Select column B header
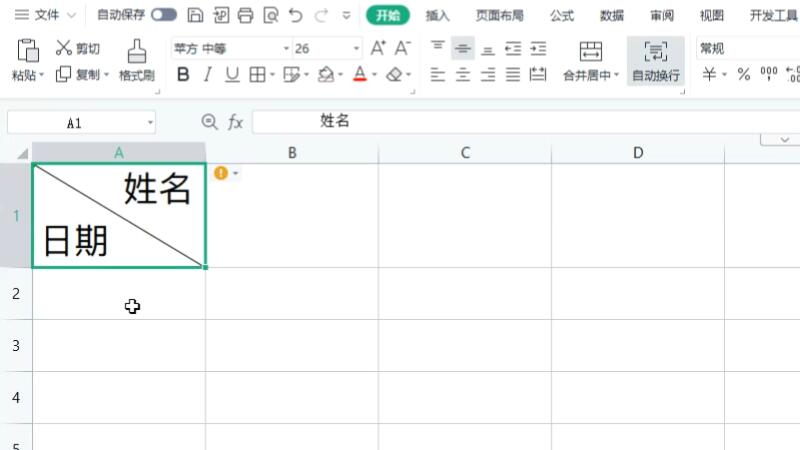The image size is (800, 450). click(292, 153)
